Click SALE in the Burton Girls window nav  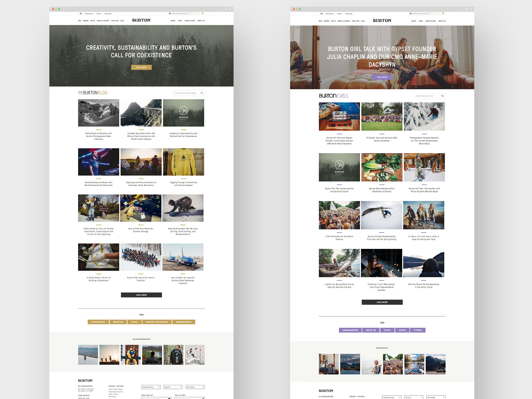pos(363,21)
